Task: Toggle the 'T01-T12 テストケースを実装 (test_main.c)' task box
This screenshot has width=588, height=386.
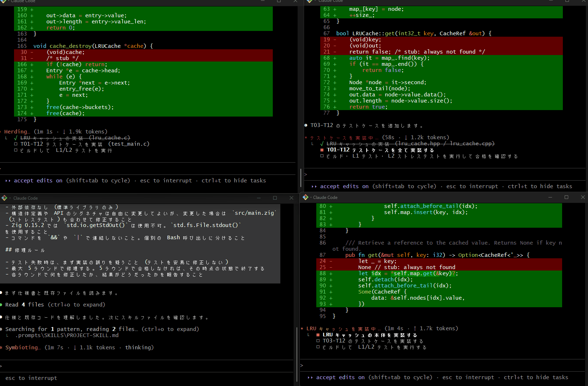Action: pos(16,144)
